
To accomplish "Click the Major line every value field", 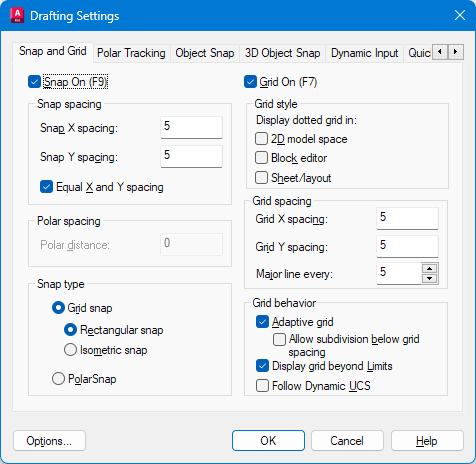I will [399, 273].
